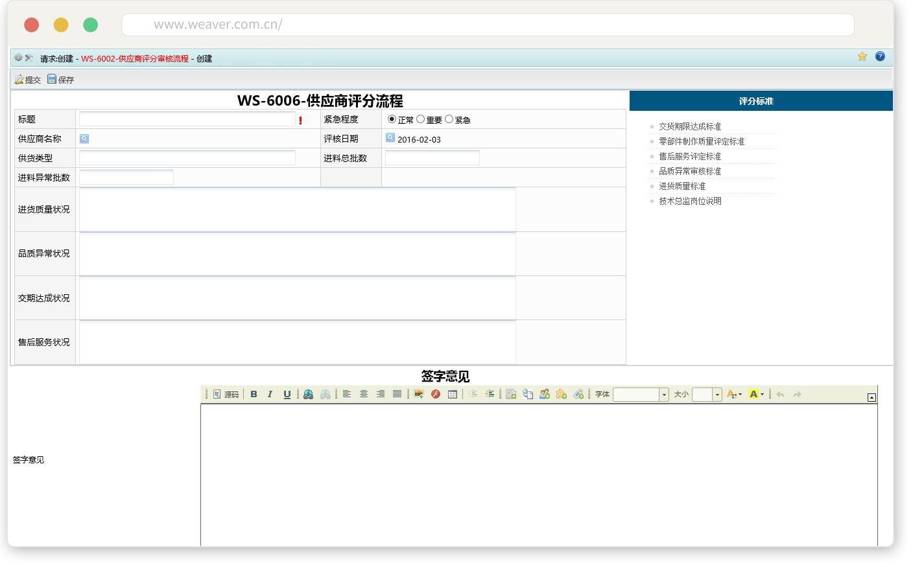The height and width of the screenshot is (567, 924).
Task: Open the 字体 font dropdown
Action: [x=664, y=395]
